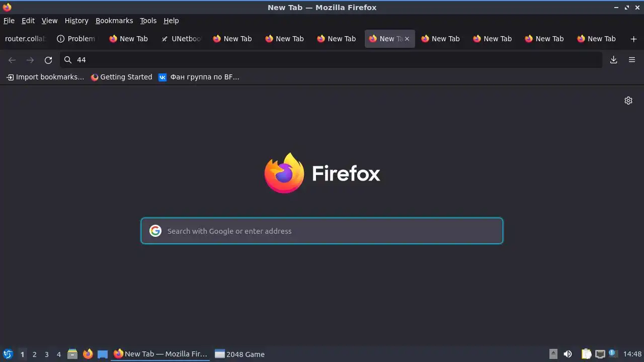The image size is (644, 362).
Task: Open the volume control in tray
Action: point(568,354)
